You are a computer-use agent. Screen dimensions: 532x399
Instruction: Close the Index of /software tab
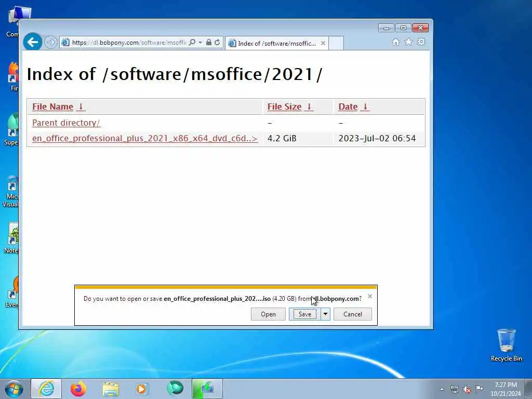point(323,43)
